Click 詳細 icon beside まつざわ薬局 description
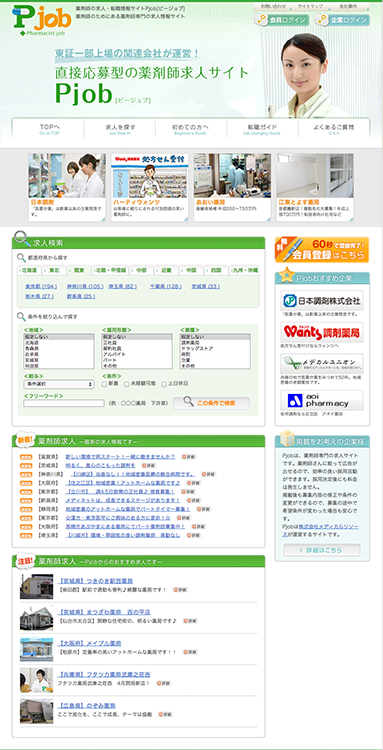383x750 pixels. [190, 621]
